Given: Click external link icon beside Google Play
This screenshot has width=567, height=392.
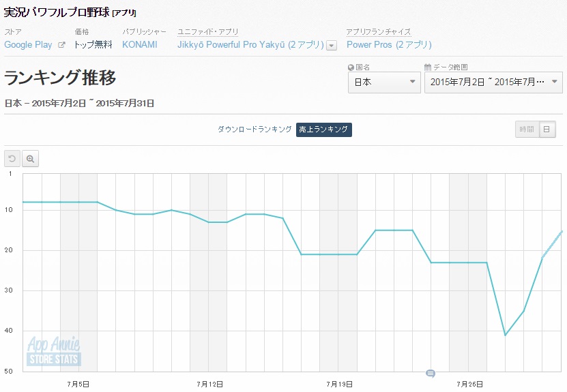Looking at the screenshot, I should pos(62,45).
